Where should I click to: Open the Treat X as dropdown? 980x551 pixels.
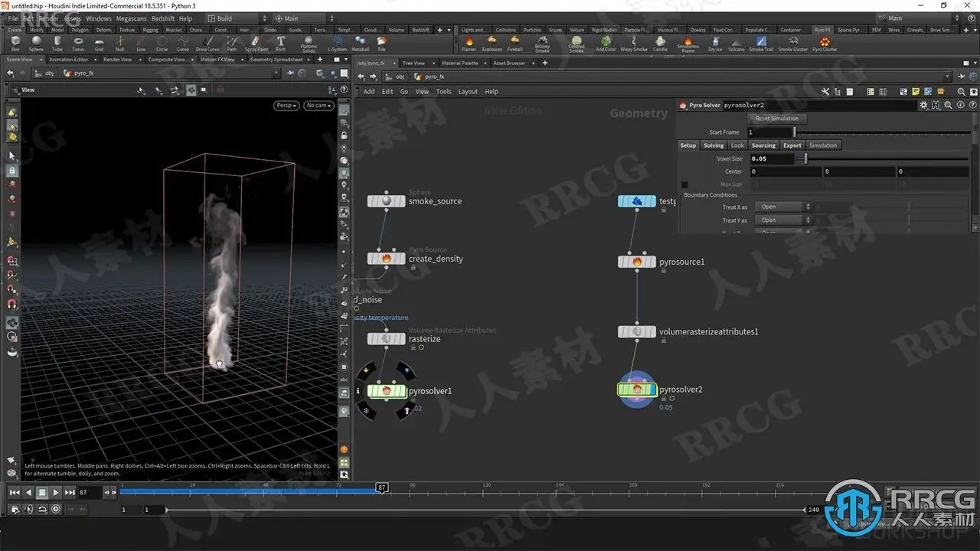click(x=782, y=207)
